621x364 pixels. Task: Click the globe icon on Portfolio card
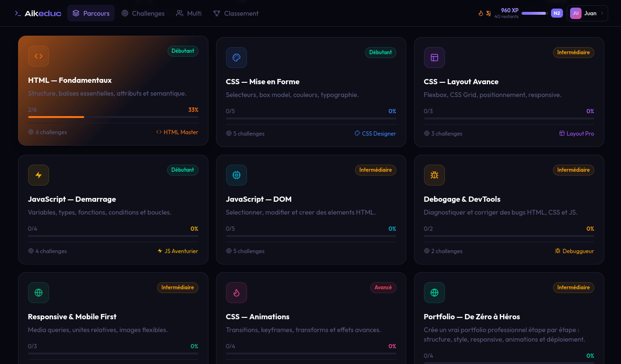434,293
